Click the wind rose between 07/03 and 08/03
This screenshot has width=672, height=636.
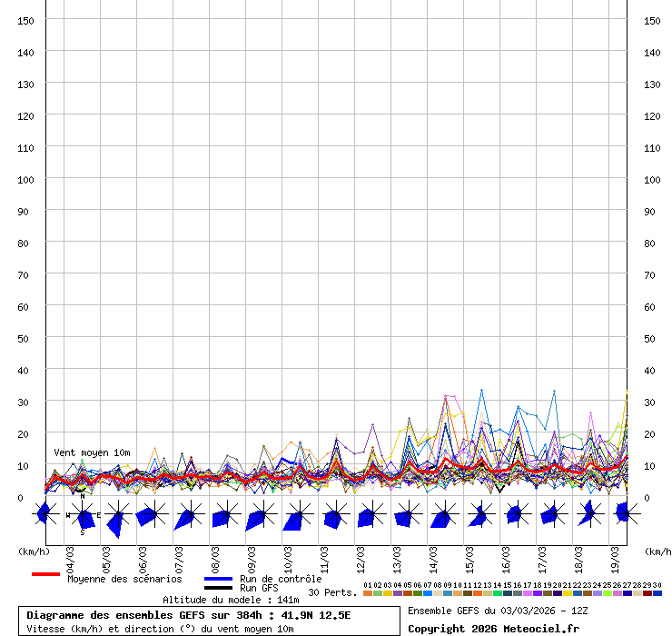(188, 515)
